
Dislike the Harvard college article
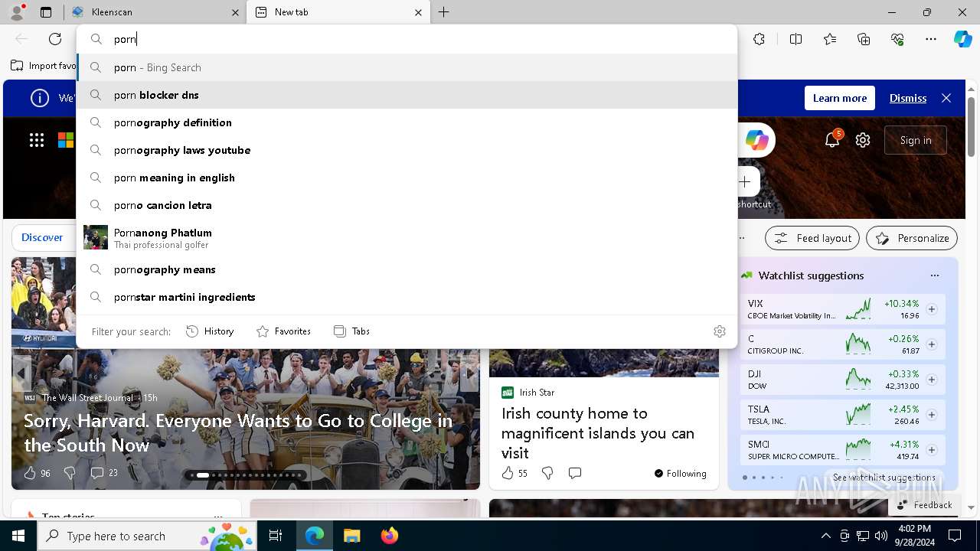pos(70,473)
